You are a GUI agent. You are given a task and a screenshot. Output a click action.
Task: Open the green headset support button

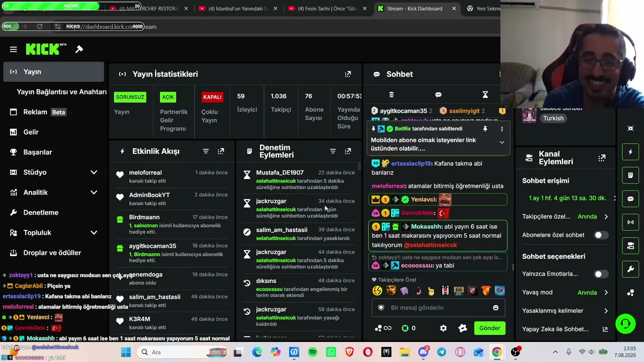click(625, 324)
